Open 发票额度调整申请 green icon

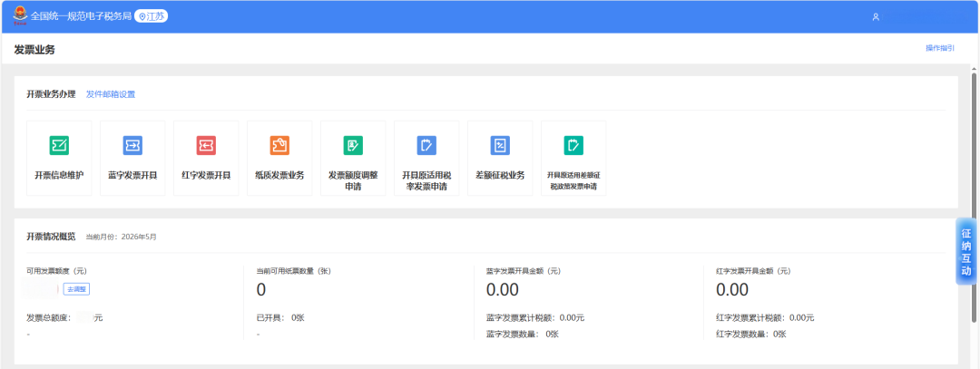point(353,145)
